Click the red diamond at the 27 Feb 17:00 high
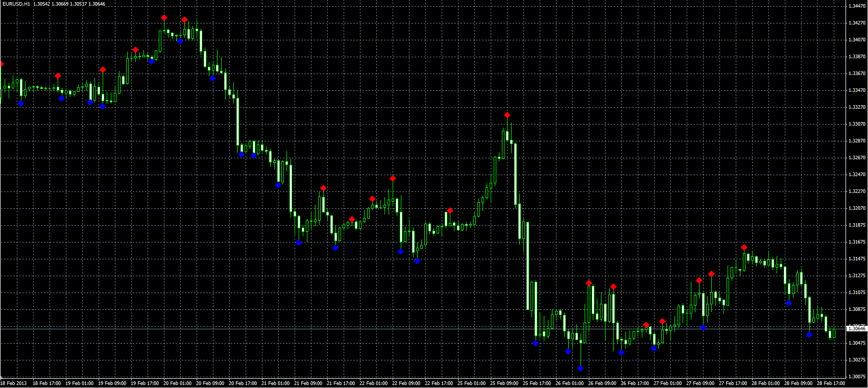This screenshot has width=868, height=388. [x=744, y=248]
